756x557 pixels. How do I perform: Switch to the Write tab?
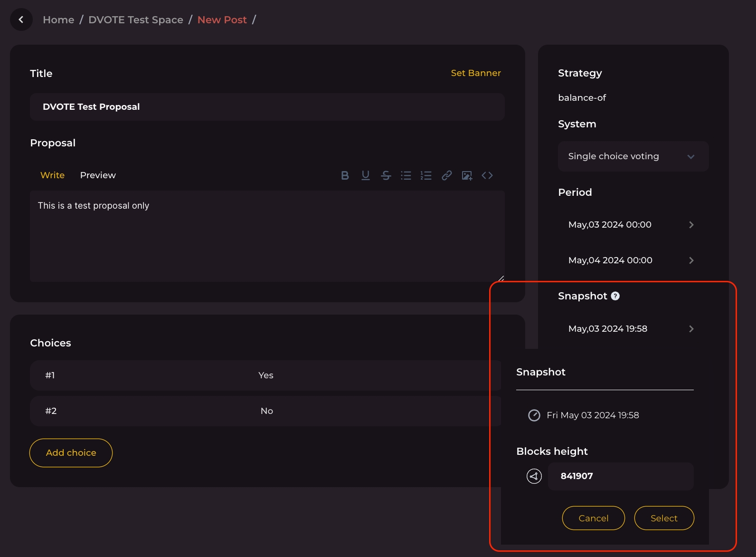pos(52,175)
